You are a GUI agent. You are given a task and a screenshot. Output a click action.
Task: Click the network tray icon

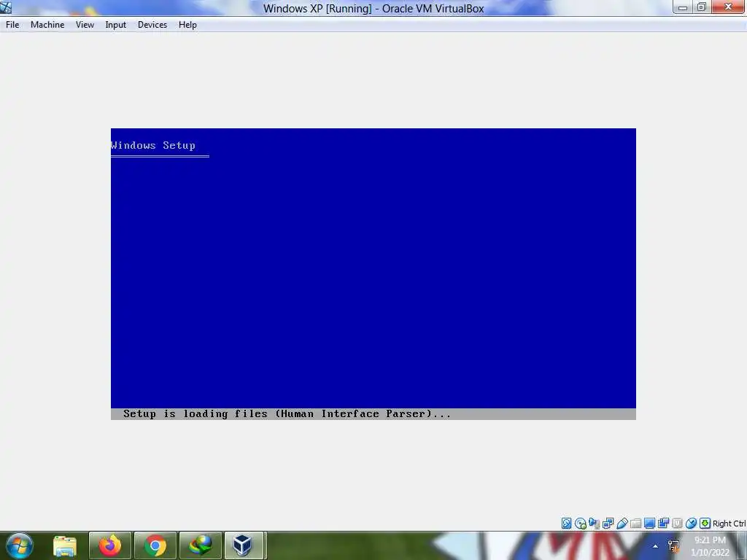pos(673,546)
